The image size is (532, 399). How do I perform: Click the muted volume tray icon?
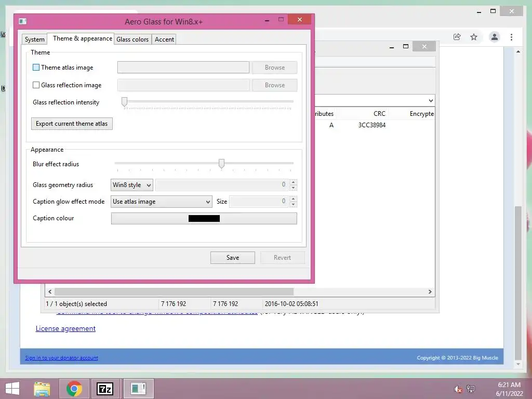click(x=458, y=389)
